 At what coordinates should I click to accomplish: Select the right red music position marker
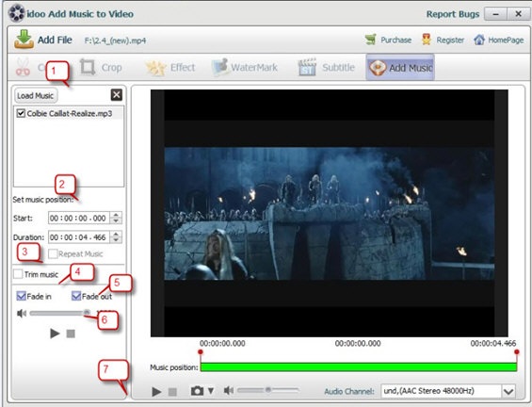click(x=516, y=352)
